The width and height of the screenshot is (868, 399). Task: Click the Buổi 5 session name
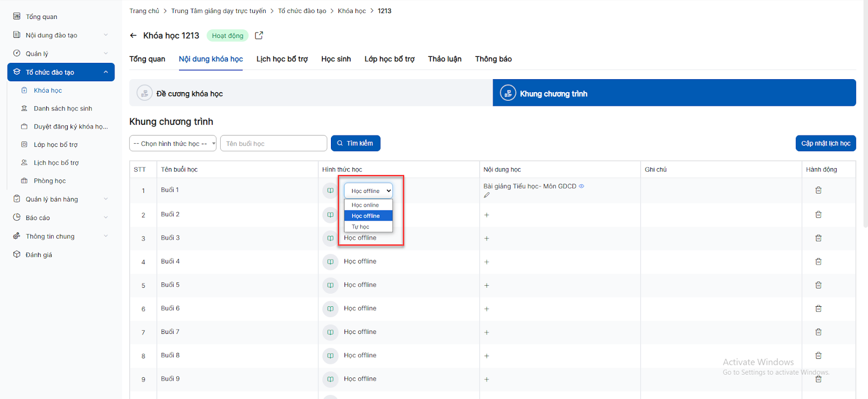point(170,285)
